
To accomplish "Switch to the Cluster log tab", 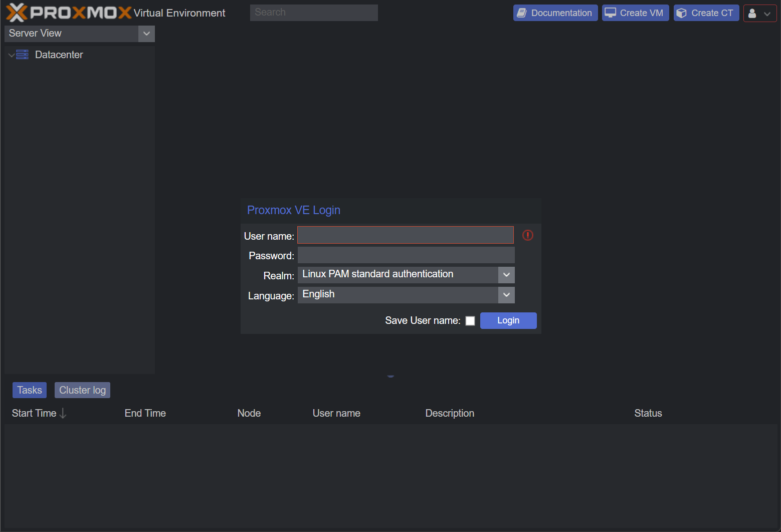I will (82, 390).
